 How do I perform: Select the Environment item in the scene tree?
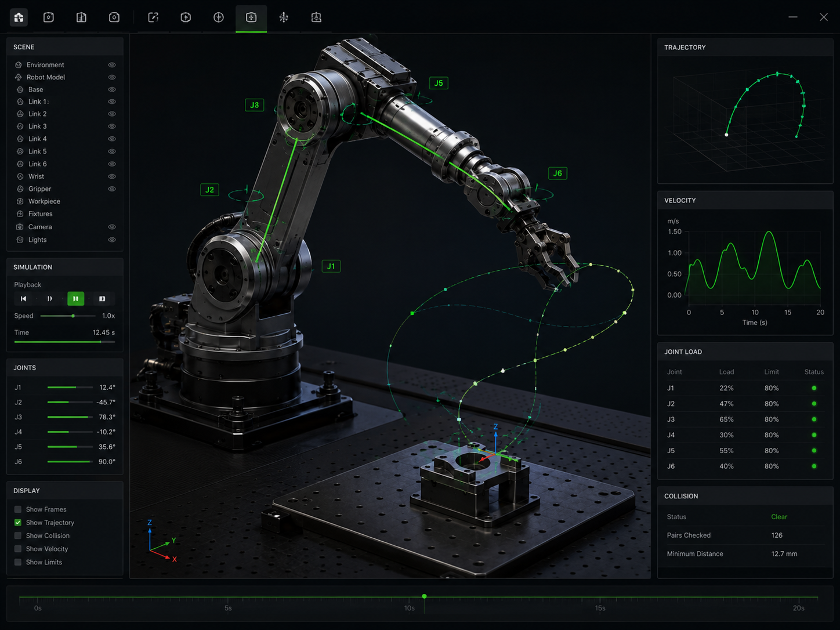pos(45,65)
